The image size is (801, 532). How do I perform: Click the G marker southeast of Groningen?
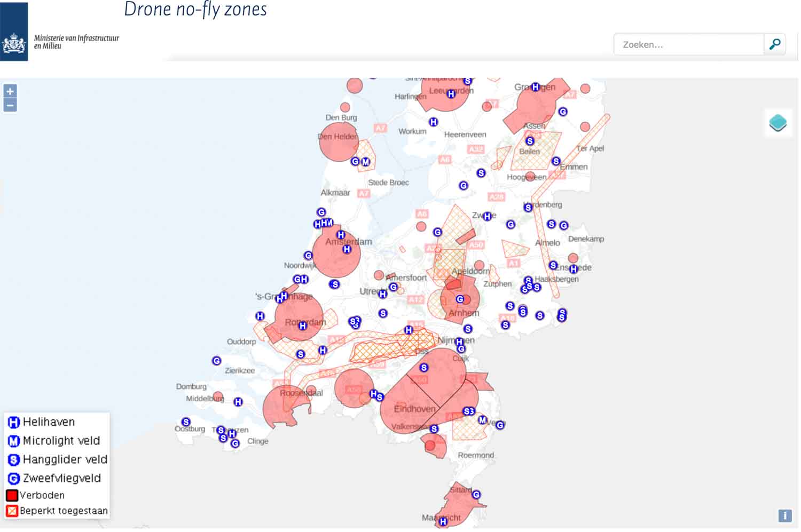pyautogui.click(x=563, y=112)
